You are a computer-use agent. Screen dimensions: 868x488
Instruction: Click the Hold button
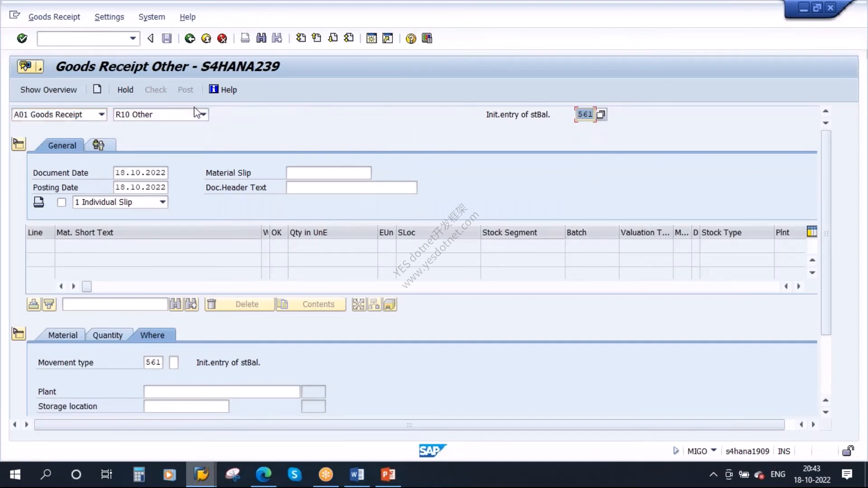(125, 89)
